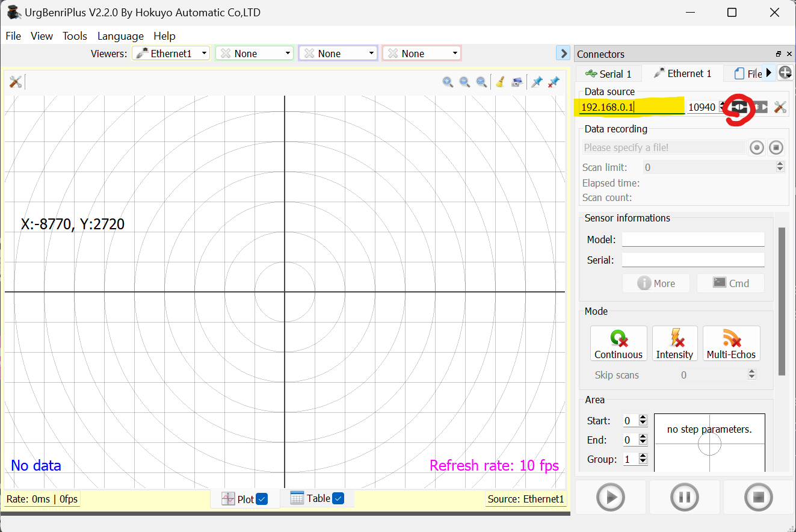Viewport: 796px width, 532px height.
Task: Open the Ethernet1 viewer dropdown
Action: click(x=171, y=54)
